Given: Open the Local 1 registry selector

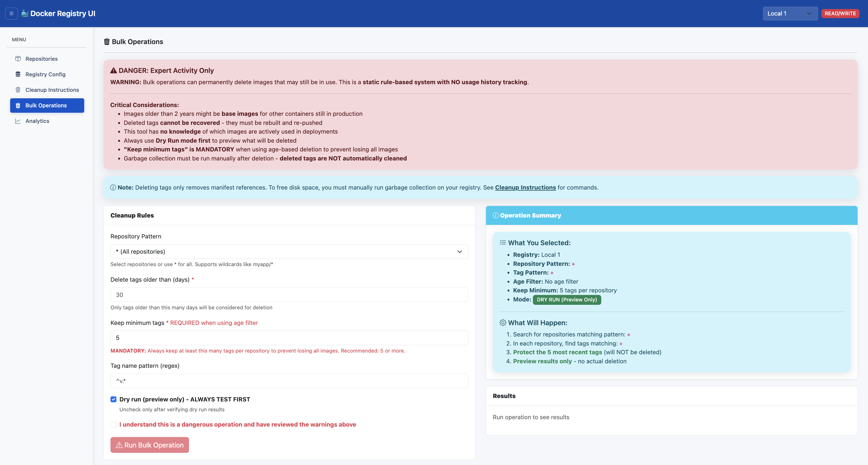Looking at the screenshot, I should pyautogui.click(x=790, y=14).
